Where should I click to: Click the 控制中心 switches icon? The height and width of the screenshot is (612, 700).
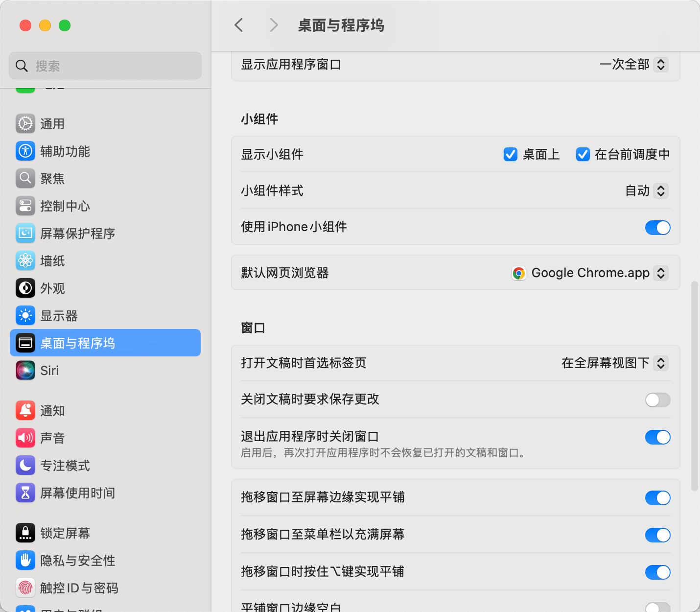click(x=25, y=206)
